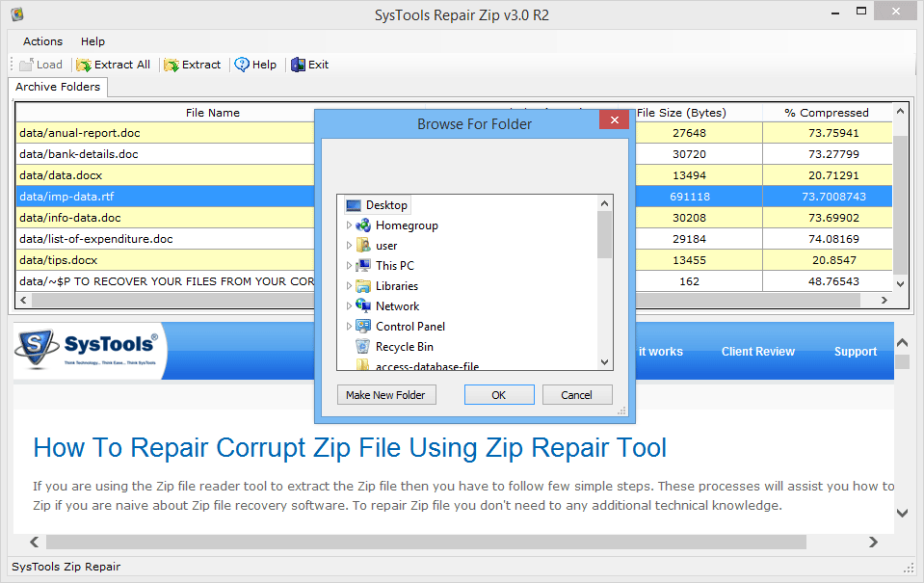Open the Client Review web tab
Viewport: 924px width, 583px height.
tap(758, 352)
